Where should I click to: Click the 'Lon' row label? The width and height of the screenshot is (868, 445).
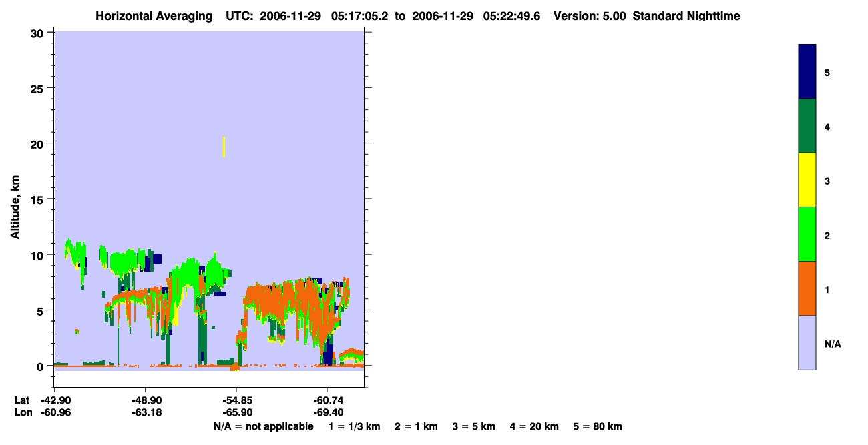22,413
